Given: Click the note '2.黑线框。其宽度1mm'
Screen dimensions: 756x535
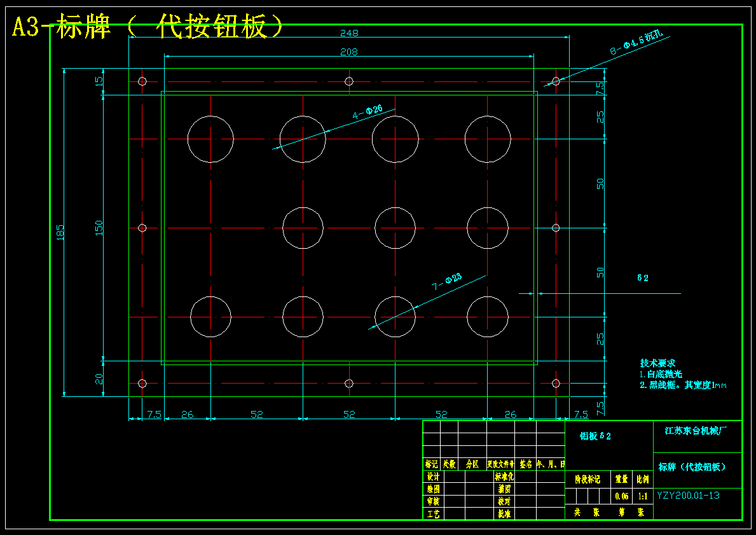Looking at the screenshot, I should click(683, 385).
